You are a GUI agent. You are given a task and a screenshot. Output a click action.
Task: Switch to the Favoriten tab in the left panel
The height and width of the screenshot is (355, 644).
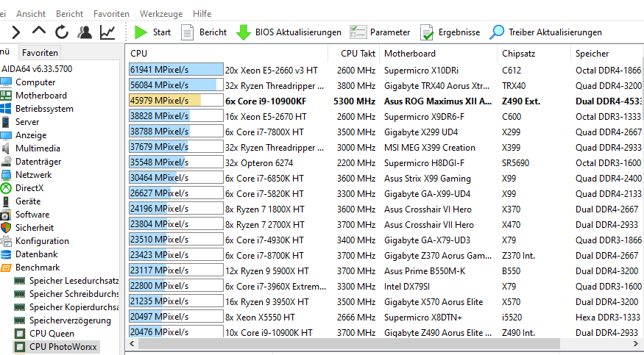40,53
